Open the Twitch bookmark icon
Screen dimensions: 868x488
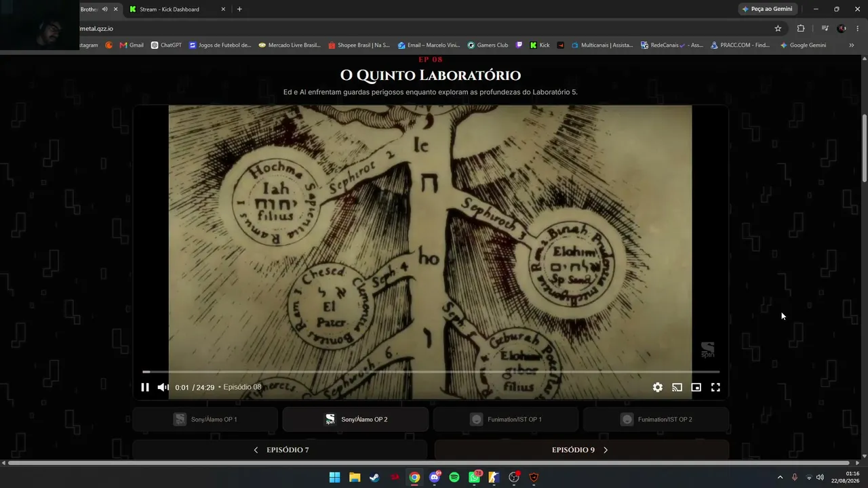519,45
